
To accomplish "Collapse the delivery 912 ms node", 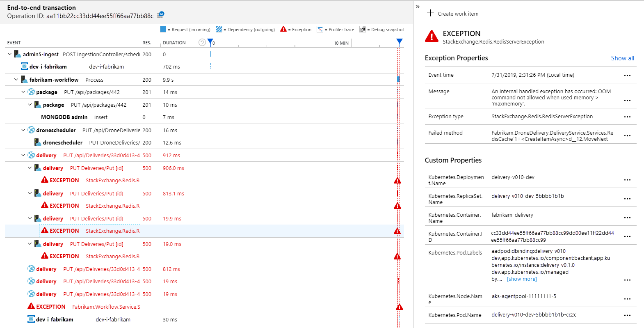I will pyautogui.click(x=23, y=155).
